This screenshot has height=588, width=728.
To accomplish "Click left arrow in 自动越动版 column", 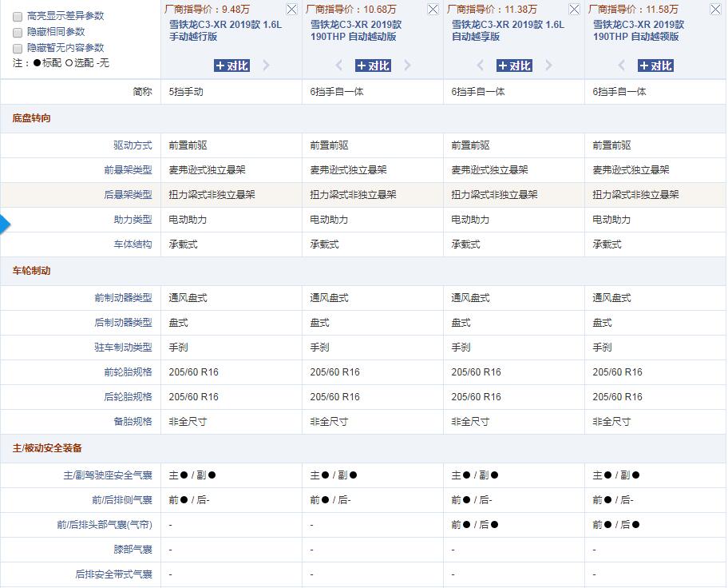I will (339, 66).
